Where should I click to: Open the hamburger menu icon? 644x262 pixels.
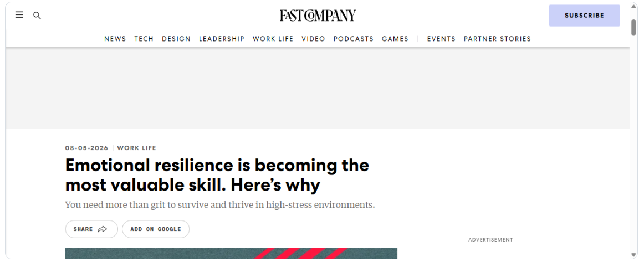[x=19, y=15]
